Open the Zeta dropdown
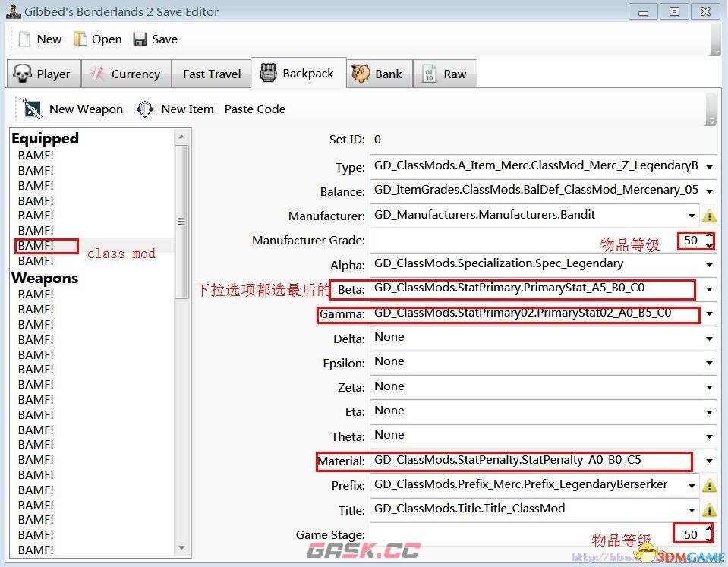 [709, 387]
